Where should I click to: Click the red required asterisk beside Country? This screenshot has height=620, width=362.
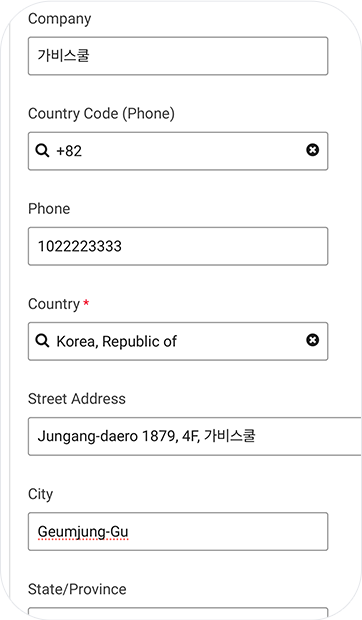click(86, 302)
